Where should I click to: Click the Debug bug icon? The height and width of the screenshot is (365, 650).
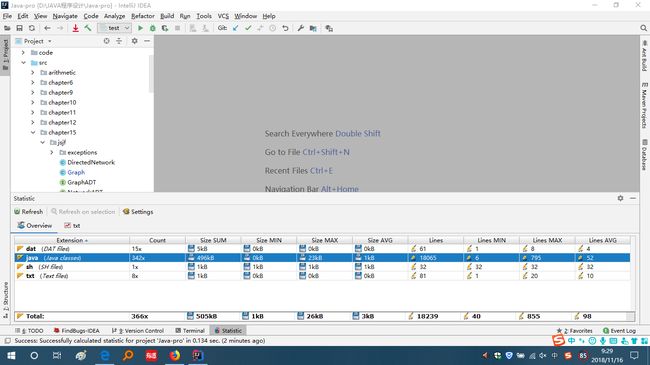[153, 28]
